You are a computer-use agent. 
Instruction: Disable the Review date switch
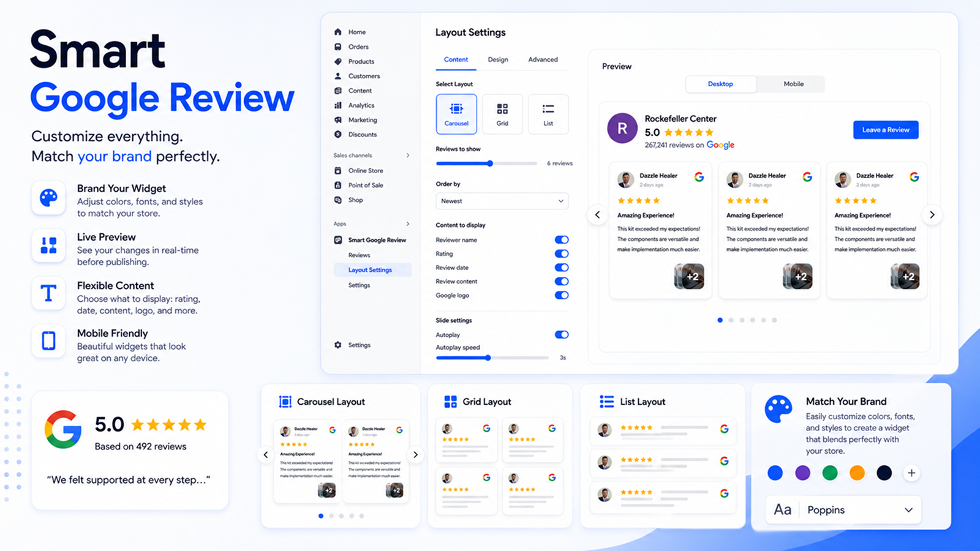coord(562,268)
